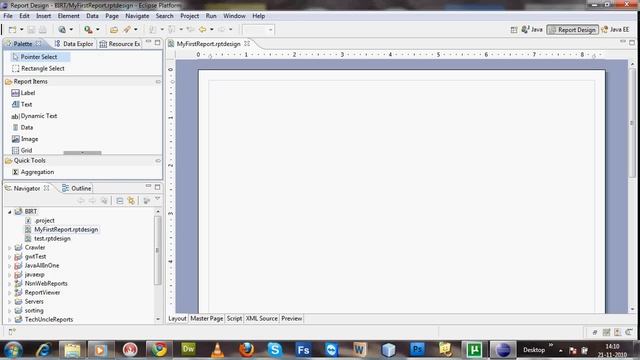640x360 pixels.
Task: Select the Text report item
Action: pos(22,104)
